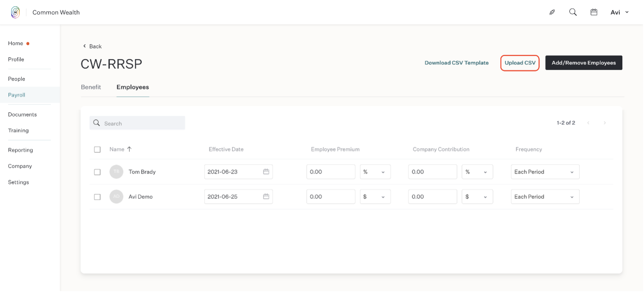Click Add/Remove Employees button
Viewport: 644px width, 293px height.
[x=584, y=63]
